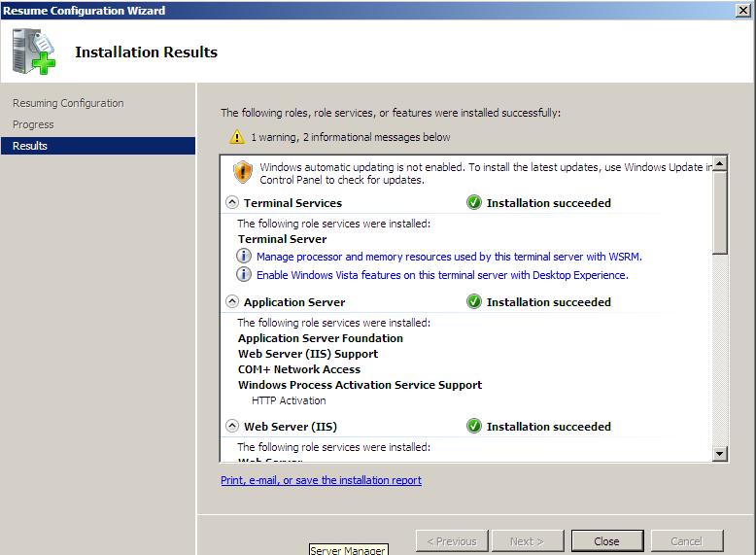Click the results list scrollbar thumb
Viewport: 756px width, 555px height.
719,213
